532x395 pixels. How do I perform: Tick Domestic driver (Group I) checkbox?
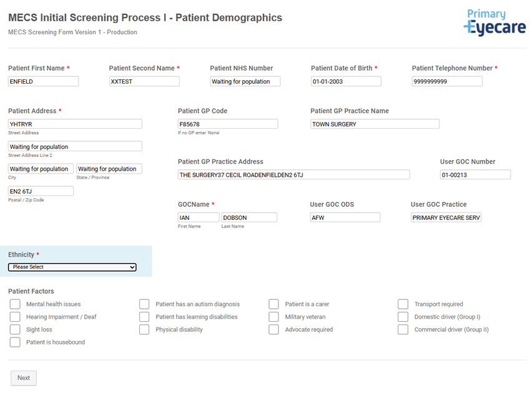pyautogui.click(x=403, y=316)
